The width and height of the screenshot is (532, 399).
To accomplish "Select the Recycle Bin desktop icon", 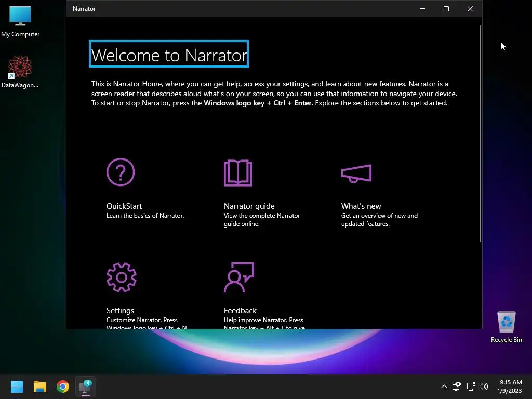I will click(506, 327).
